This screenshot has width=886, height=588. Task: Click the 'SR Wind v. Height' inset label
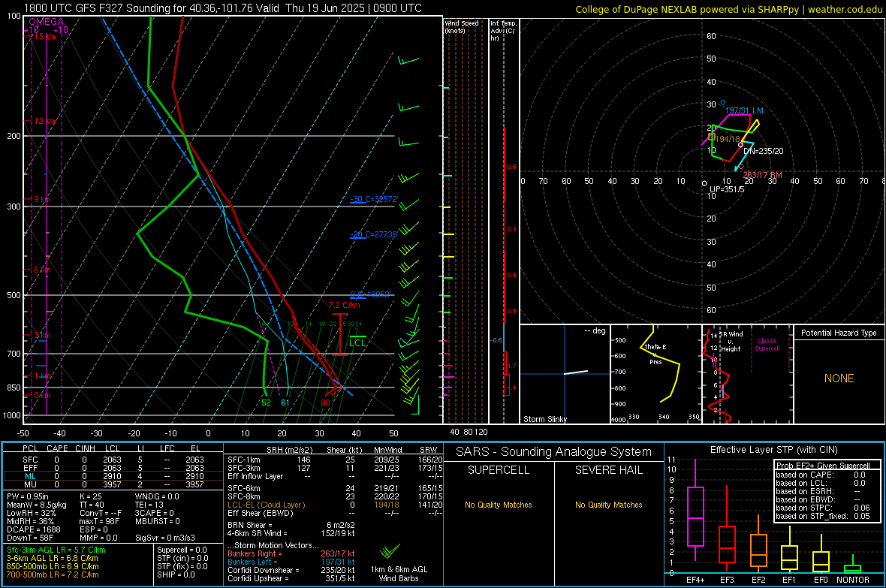(x=731, y=342)
